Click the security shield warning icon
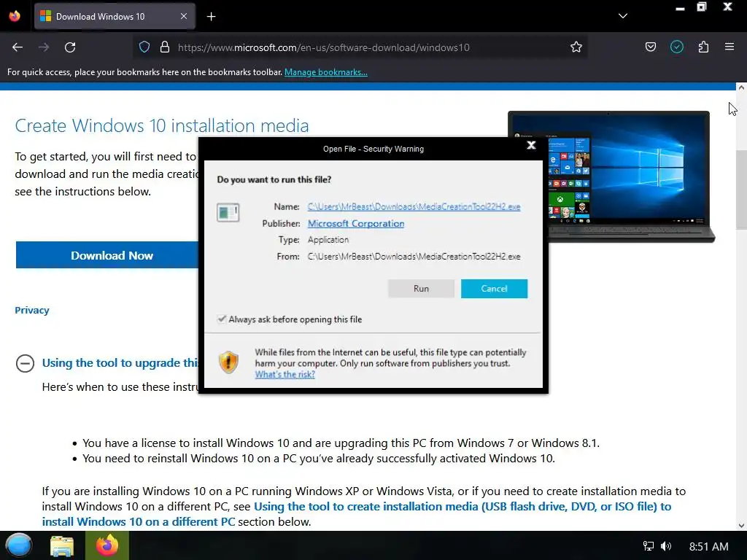747x560 pixels. [x=228, y=362]
